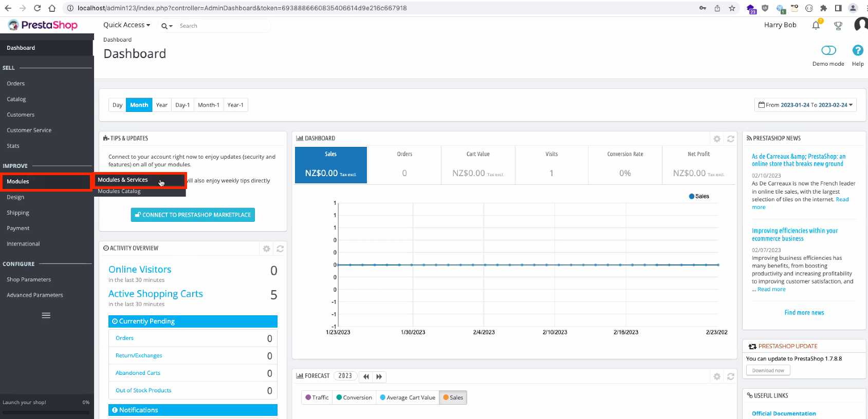Open Shop Parameters in the sidebar
This screenshot has height=419, width=868.
(x=29, y=279)
